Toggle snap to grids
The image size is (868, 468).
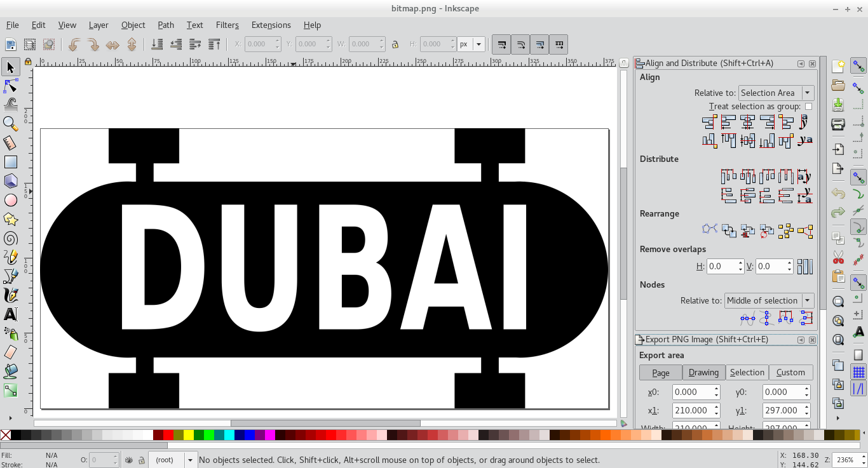coord(858,372)
